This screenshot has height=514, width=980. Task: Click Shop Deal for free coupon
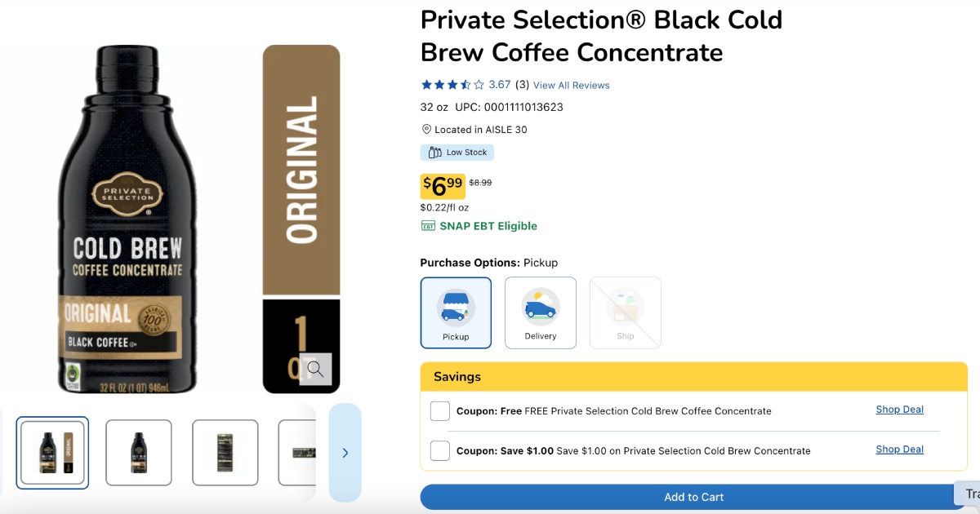[899, 410]
